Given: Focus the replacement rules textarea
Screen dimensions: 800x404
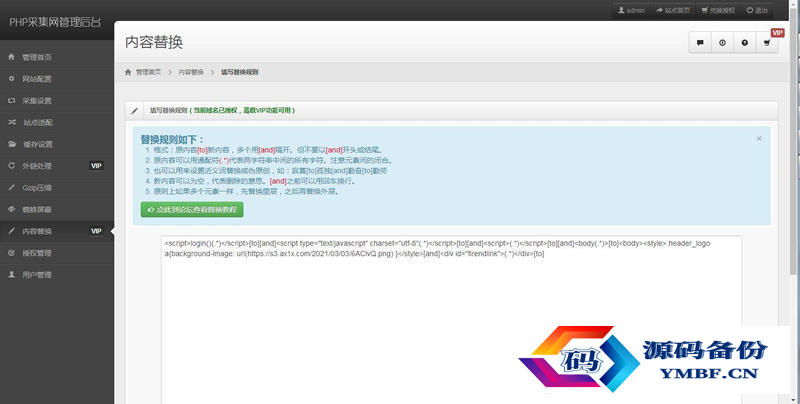Looking at the screenshot, I should pos(451,320).
